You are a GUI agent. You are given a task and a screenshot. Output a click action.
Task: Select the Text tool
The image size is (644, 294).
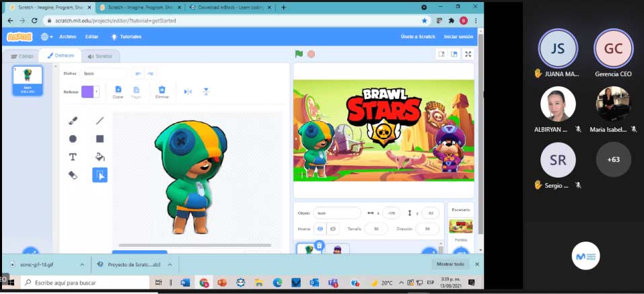[73, 157]
